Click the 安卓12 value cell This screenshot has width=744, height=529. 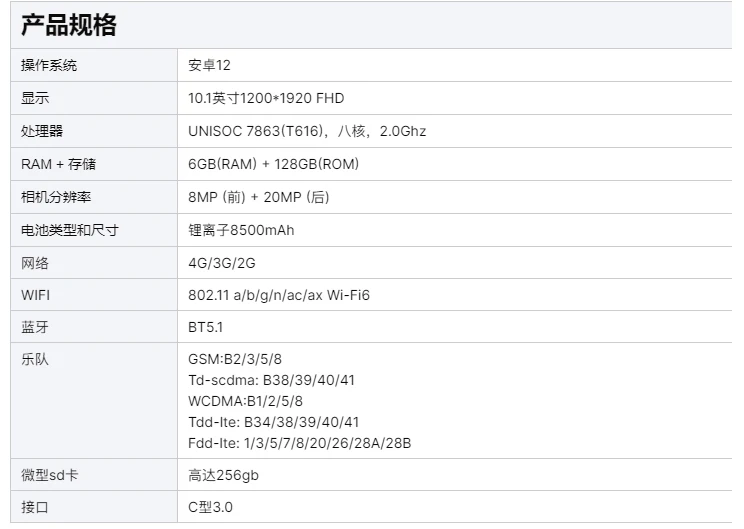pyautogui.click(x=210, y=66)
